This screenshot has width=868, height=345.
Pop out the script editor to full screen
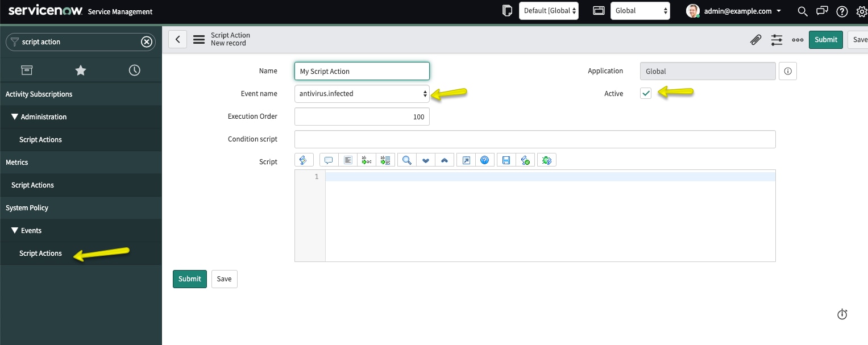tap(466, 160)
